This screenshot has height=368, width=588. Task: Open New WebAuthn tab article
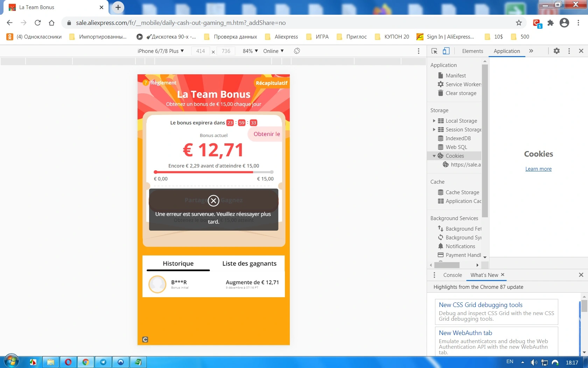pos(465,333)
